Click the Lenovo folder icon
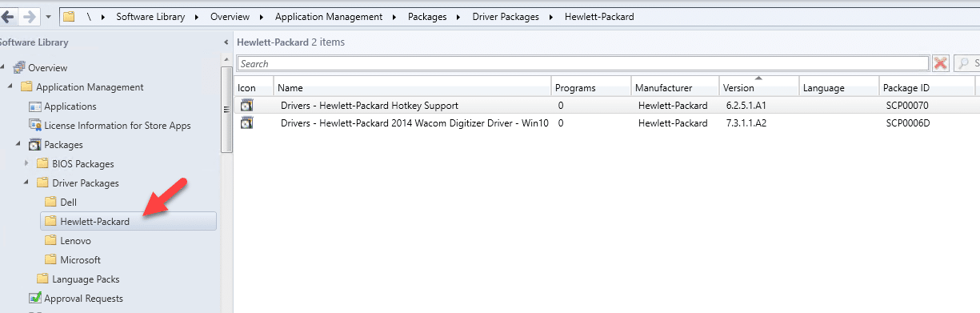The image size is (980, 313). tap(50, 241)
